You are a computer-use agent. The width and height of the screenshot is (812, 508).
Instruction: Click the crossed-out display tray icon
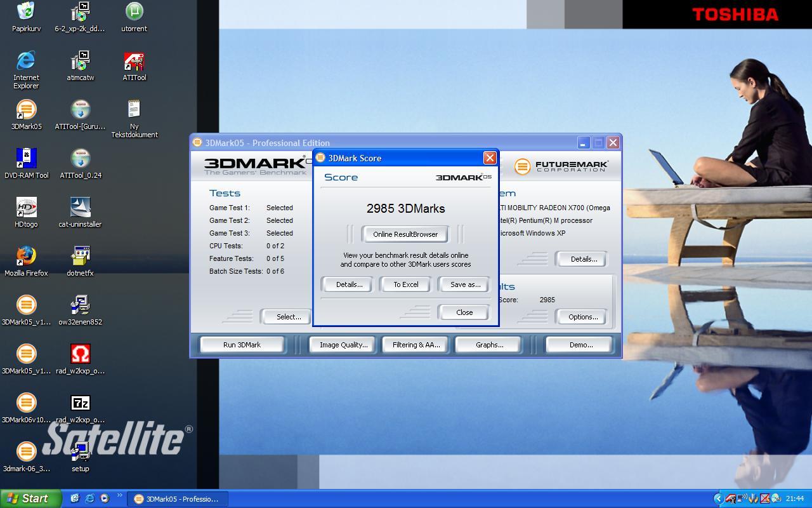click(x=765, y=498)
